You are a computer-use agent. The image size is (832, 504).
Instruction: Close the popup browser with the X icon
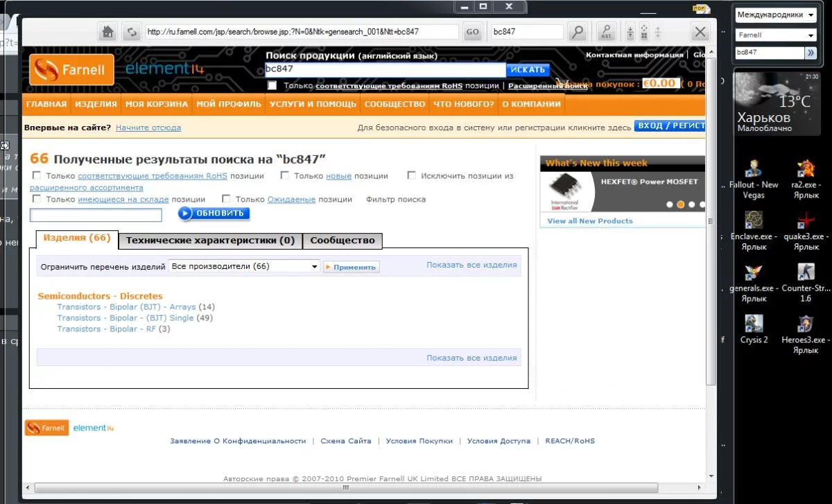pyautogui.click(x=700, y=32)
